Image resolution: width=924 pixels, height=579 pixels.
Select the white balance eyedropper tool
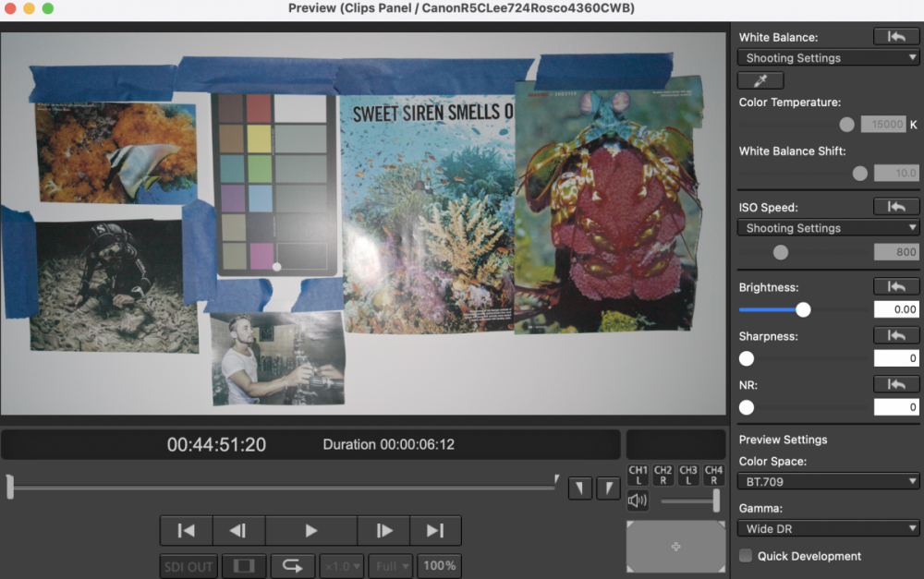tap(760, 80)
